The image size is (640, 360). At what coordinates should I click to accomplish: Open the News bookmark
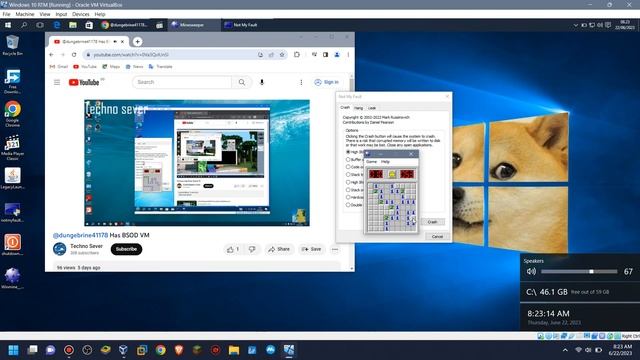click(x=134, y=67)
